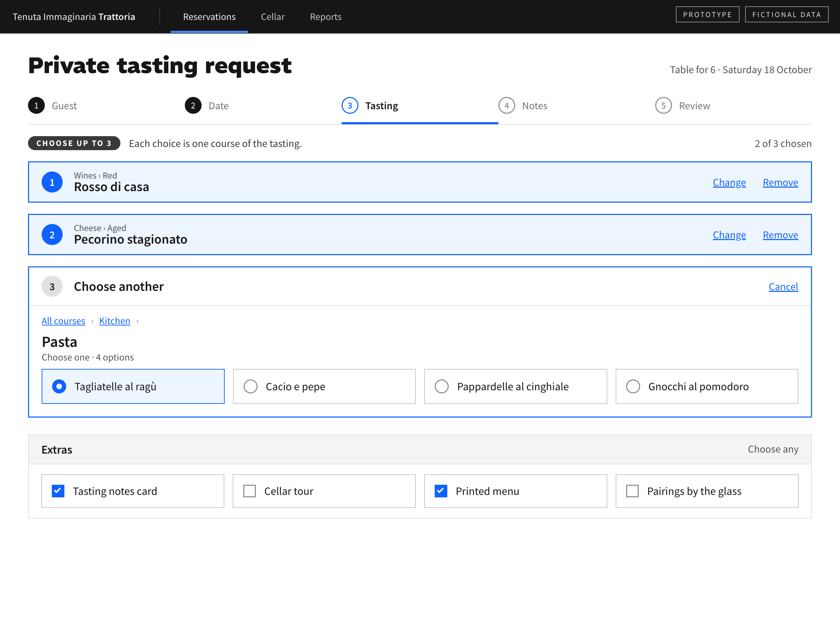This screenshot has width=840, height=630.
Task: Click the '2 of 3 chosen' counter
Action: pyautogui.click(x=783, y=143)
